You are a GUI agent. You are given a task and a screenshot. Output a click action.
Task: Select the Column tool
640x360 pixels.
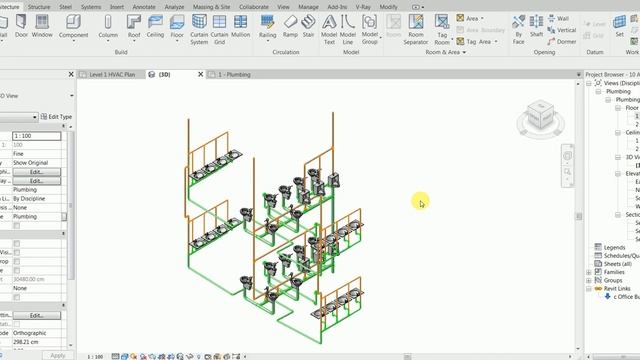pos(108,27)
